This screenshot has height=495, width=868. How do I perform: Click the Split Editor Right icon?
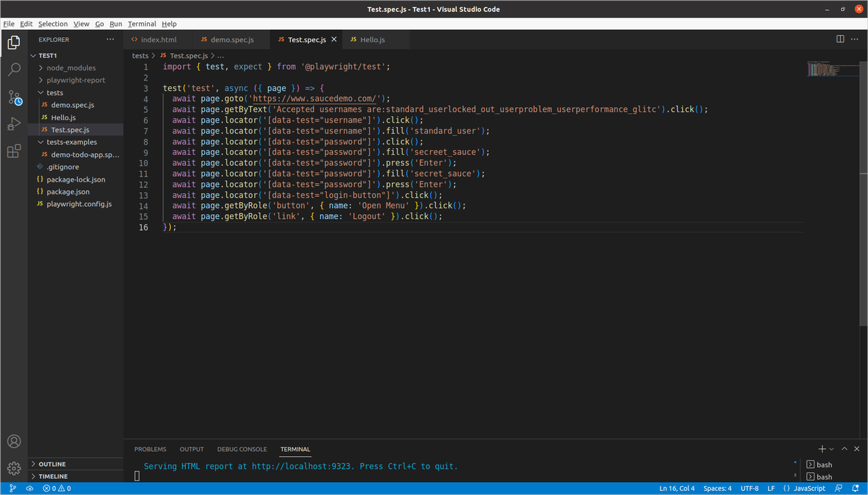click(840, 39)
